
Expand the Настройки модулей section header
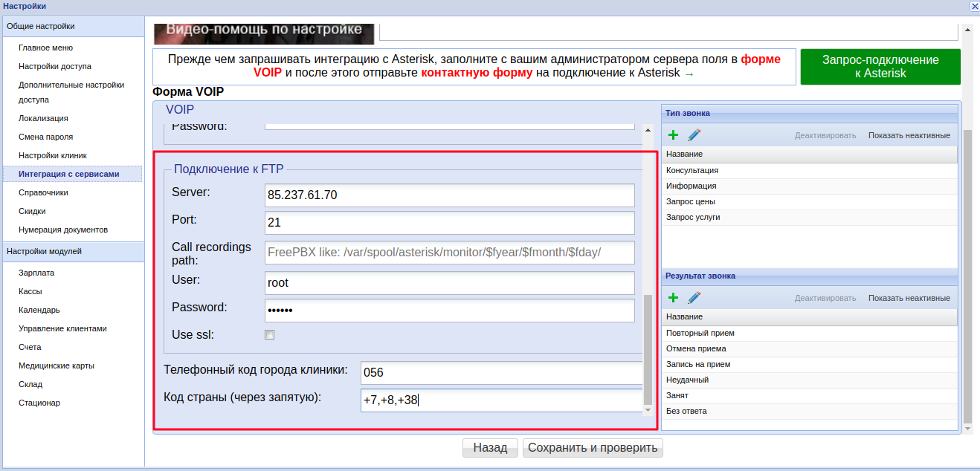point(72,252)
